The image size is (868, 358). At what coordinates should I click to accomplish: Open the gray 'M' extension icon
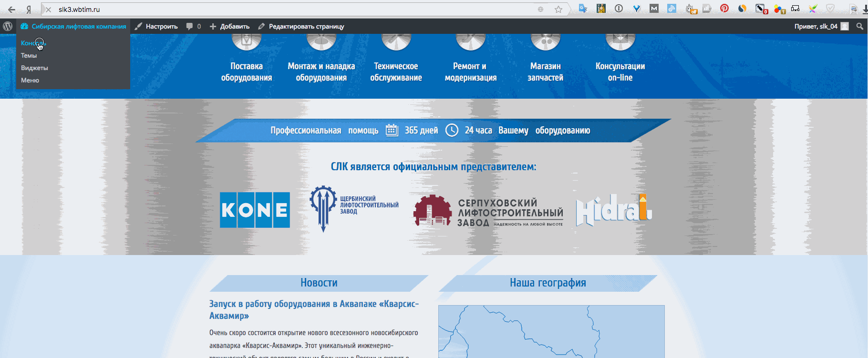tap(654, 8)
